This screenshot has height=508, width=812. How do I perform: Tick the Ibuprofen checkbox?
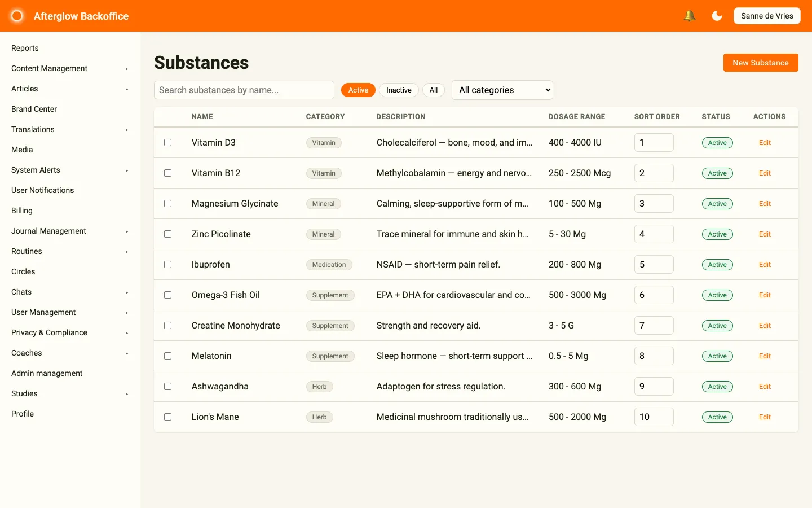pyautogui.click(x=167, y=265)
